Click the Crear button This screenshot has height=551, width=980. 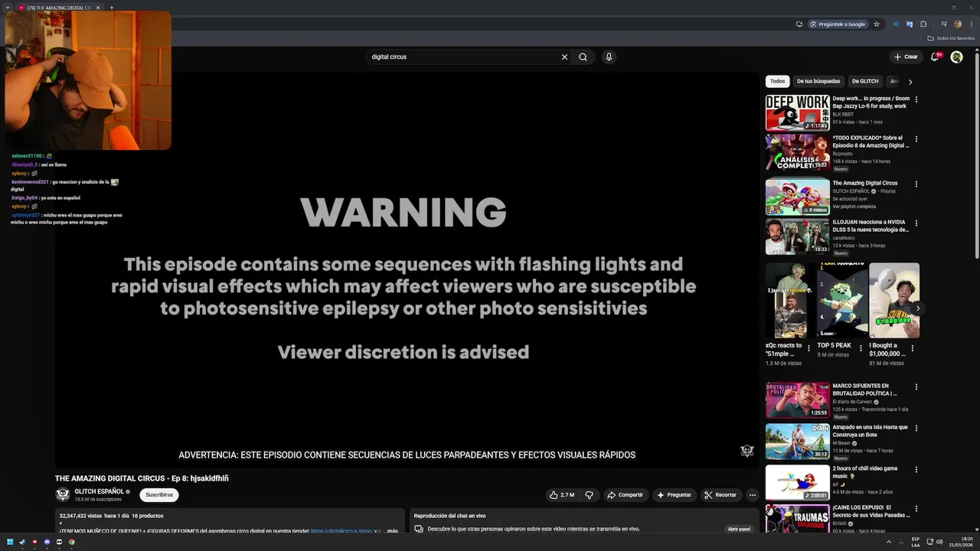(x=906, y=57)
